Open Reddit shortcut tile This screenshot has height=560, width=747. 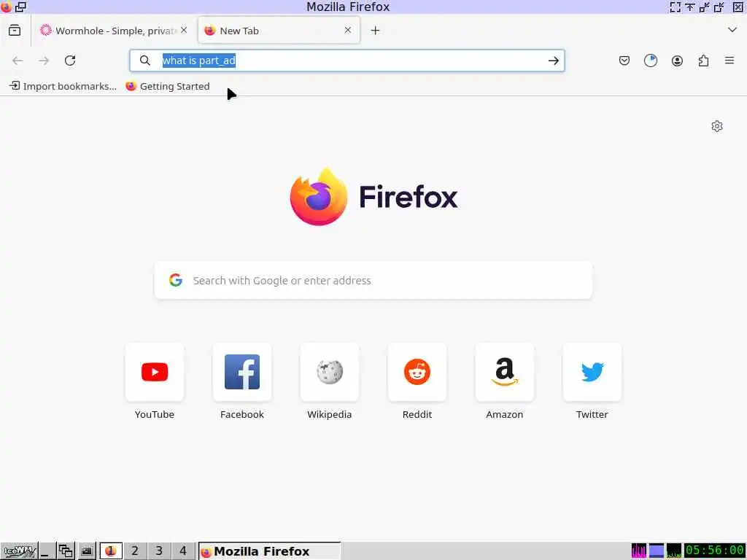[417, 381]
